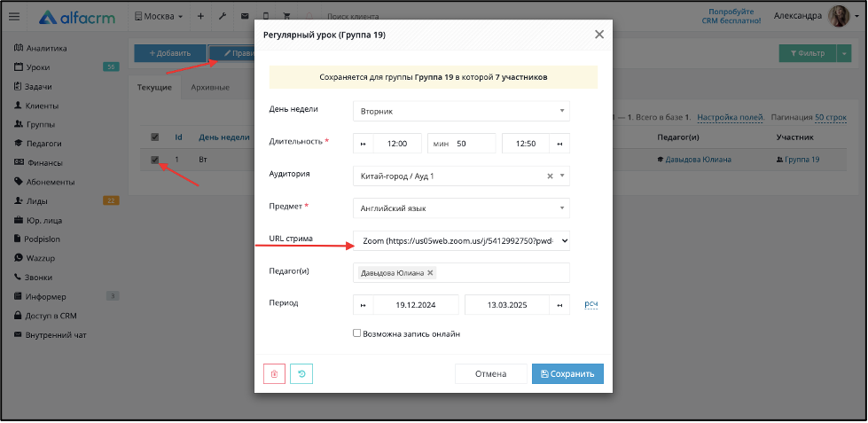Click end time arrow icon after 12:50
This screenshot has height=423, width=868.
[559, 144]
